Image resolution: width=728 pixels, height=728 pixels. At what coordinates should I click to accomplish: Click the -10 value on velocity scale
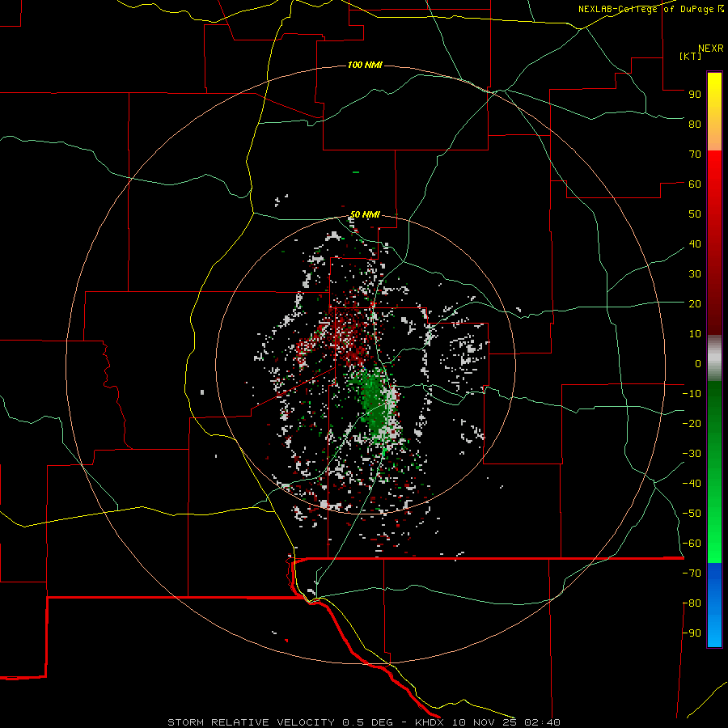(x=692, y=394)
